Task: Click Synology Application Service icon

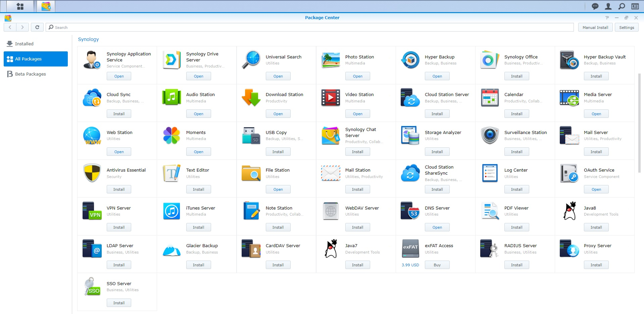Action: 92,60
